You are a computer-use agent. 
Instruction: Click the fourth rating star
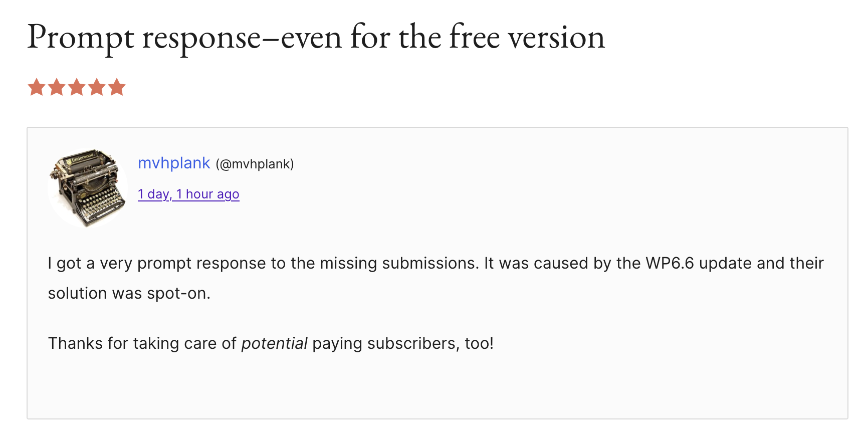(97, 88)
